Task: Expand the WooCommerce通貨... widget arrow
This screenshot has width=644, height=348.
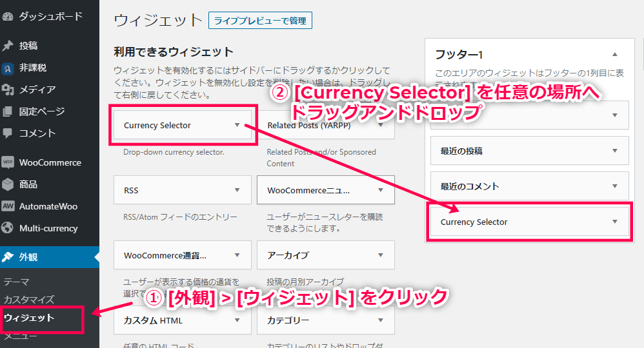Action: click(x=237, y=255)
